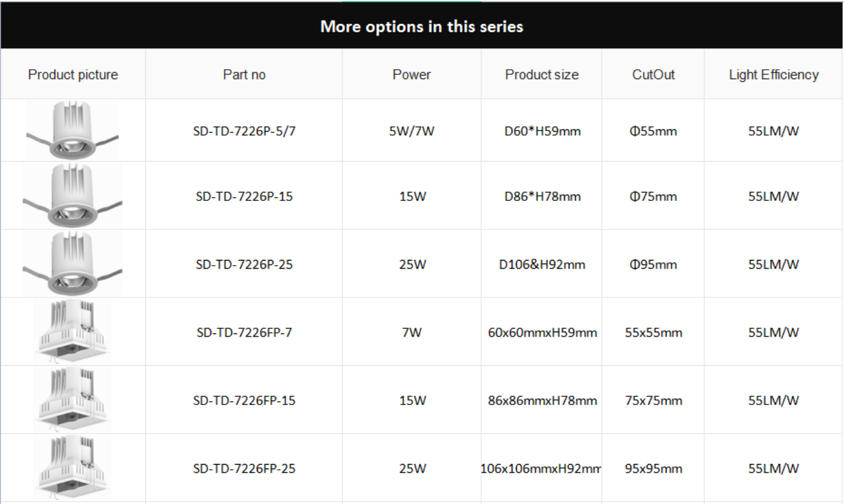View the SD-TD-7226P-25 round downlight picture
The image size is (844, 504).
click(72, 263)
